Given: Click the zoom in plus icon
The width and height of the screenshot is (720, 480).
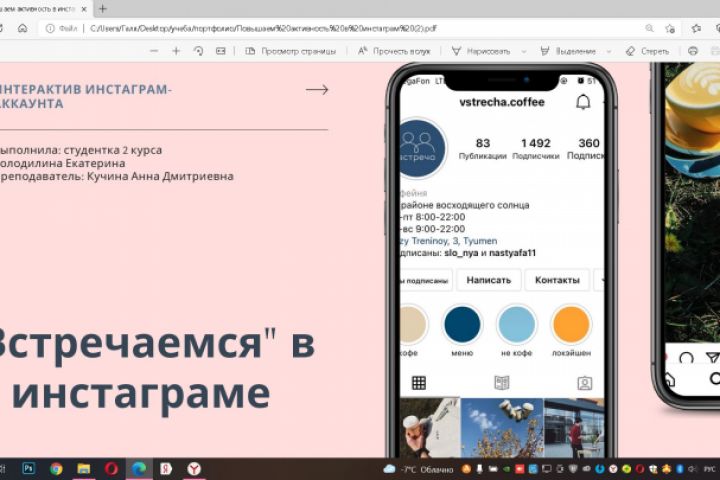Looking at the screenshot, I should tap(176, 51).
